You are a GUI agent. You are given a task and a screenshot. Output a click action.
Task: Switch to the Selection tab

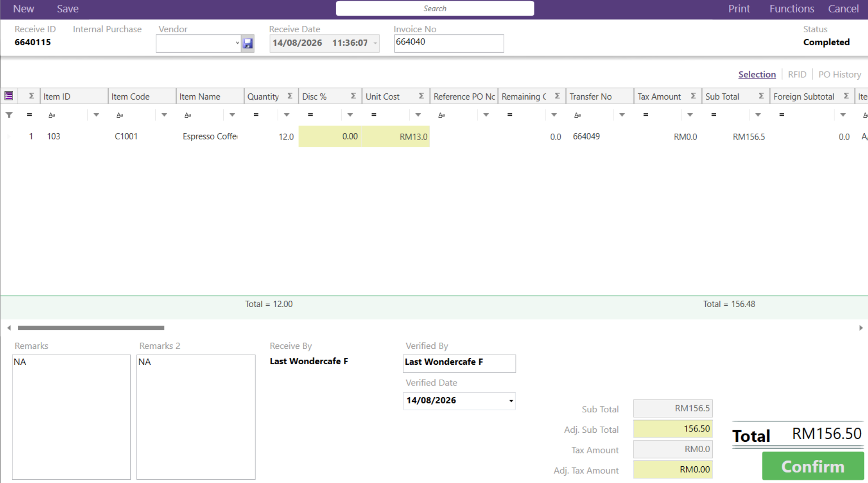pyautogui.click(x=757, y=74)
